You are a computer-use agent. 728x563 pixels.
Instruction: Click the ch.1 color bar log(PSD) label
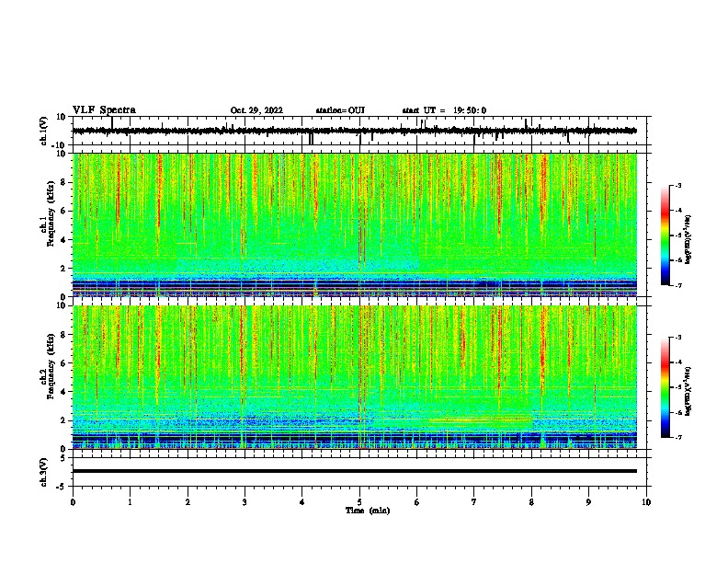click(688, 239)
